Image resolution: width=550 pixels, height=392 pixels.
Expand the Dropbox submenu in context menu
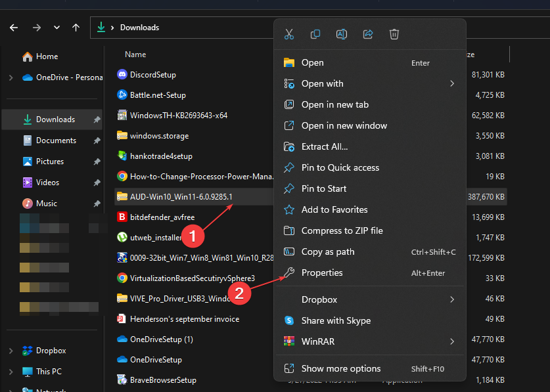tap(370, 300)
